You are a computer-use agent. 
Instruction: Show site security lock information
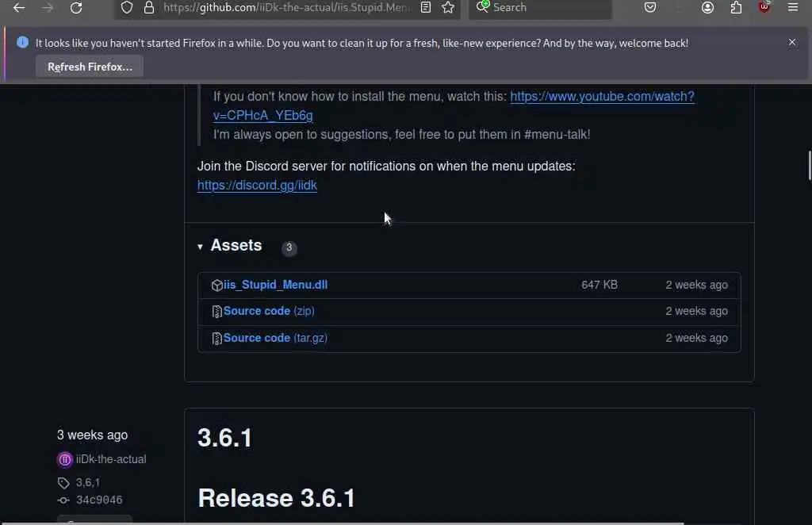[x=149, y=7]
